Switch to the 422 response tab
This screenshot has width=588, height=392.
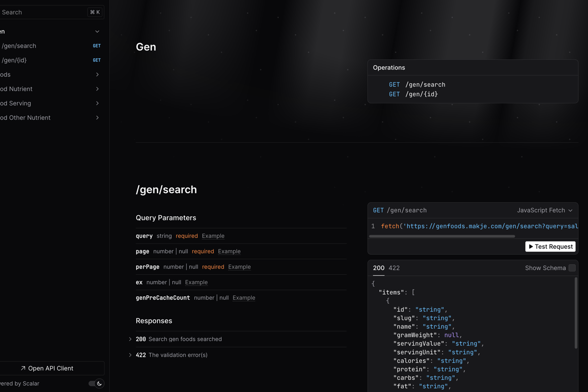click(394, 268)
